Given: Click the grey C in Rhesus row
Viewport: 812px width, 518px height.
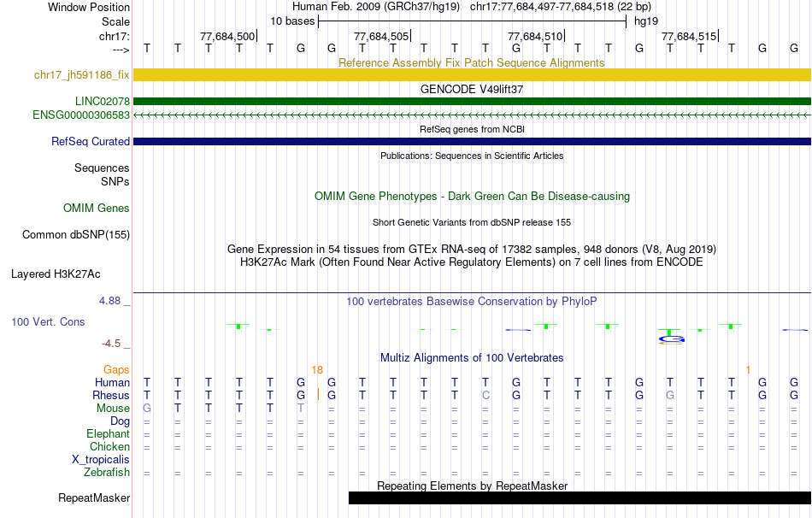Looking at the screenshot, I should [485, 395].
